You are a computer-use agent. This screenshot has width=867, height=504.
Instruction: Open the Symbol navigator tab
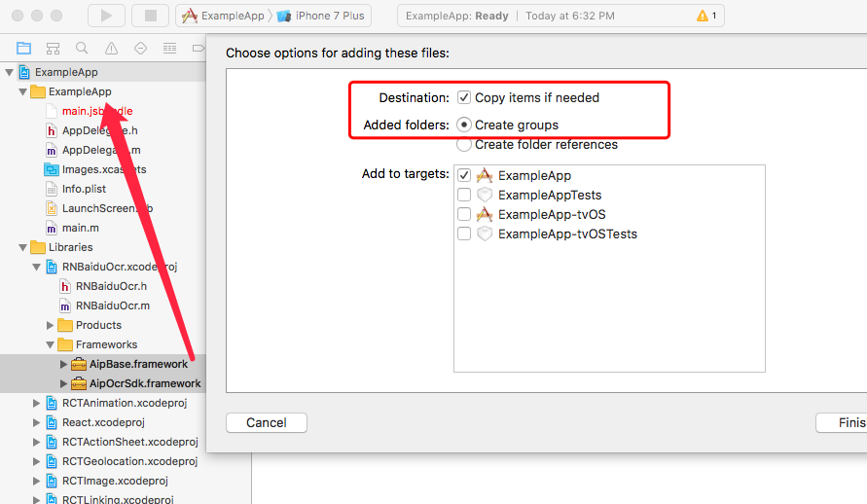pyautogui.click(x=54, y=48)
